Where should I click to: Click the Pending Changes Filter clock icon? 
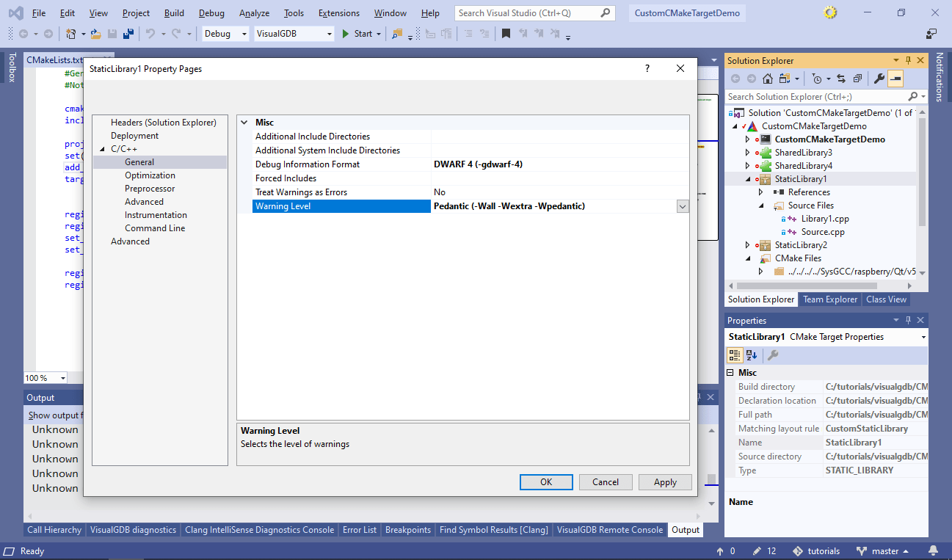[x=817, y=79]
